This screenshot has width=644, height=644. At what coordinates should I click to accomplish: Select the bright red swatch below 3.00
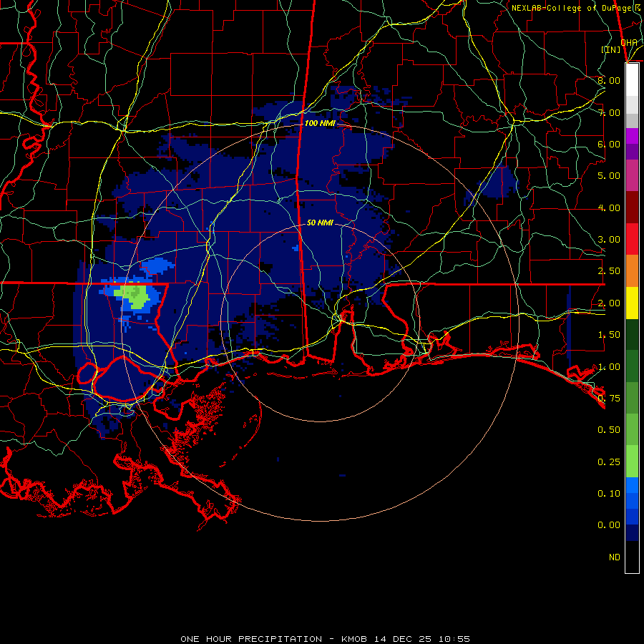point(632,240)
